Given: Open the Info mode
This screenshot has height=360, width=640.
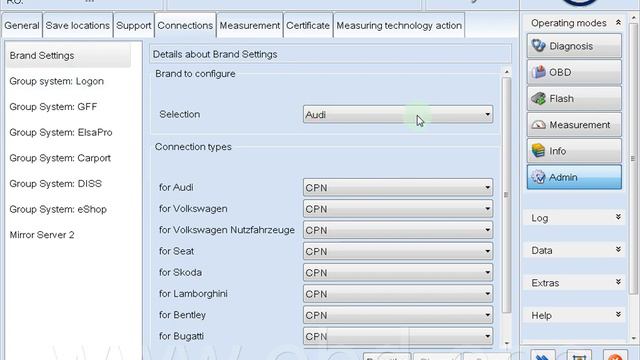Looking at the screenshot, I should point(574,151).
